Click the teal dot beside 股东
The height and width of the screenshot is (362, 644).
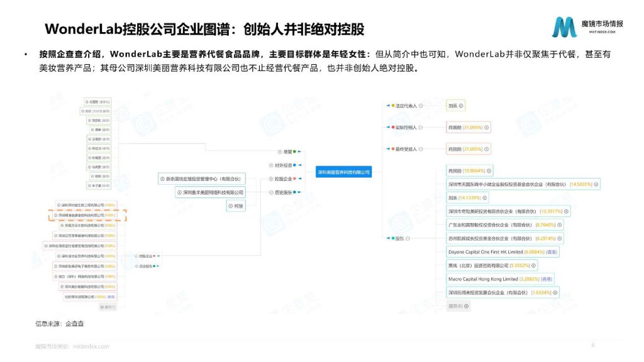coord(393,238)
